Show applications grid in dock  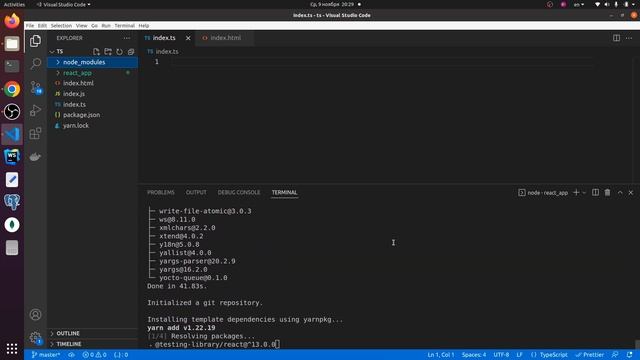pyautogui.click(x=12, y=348)
